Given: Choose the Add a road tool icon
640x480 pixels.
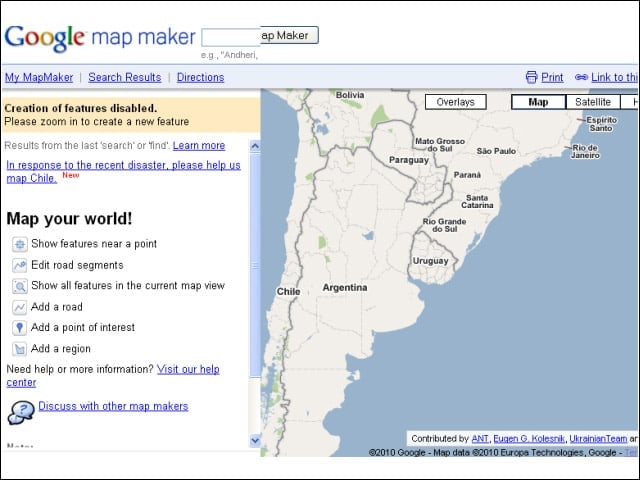Looking at the screenshot, I should click(x=20, y=307).
